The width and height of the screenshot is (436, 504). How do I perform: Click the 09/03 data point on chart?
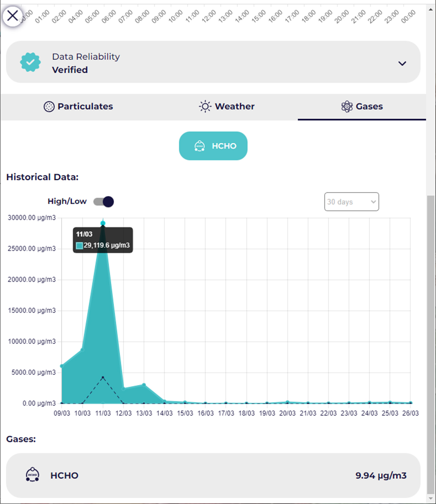(x=62, y=366)
